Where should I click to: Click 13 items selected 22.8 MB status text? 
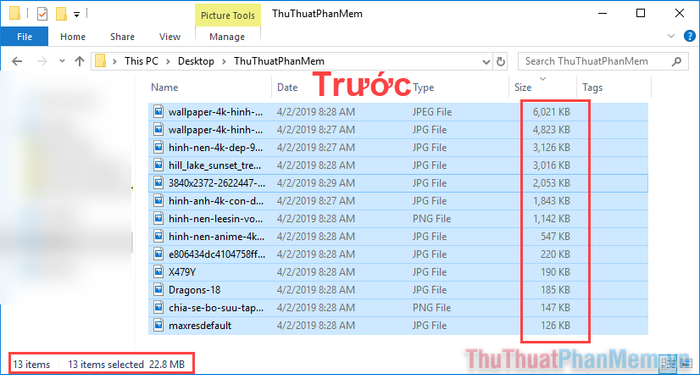126,364
